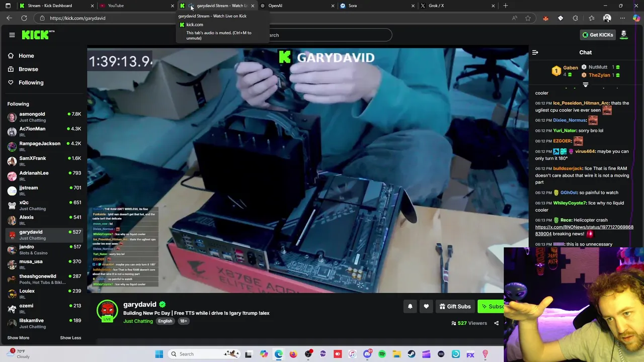The height and width of the screenshot is (362, 644).
Task: Click browser back arrow
Action: tap(9, 18)
